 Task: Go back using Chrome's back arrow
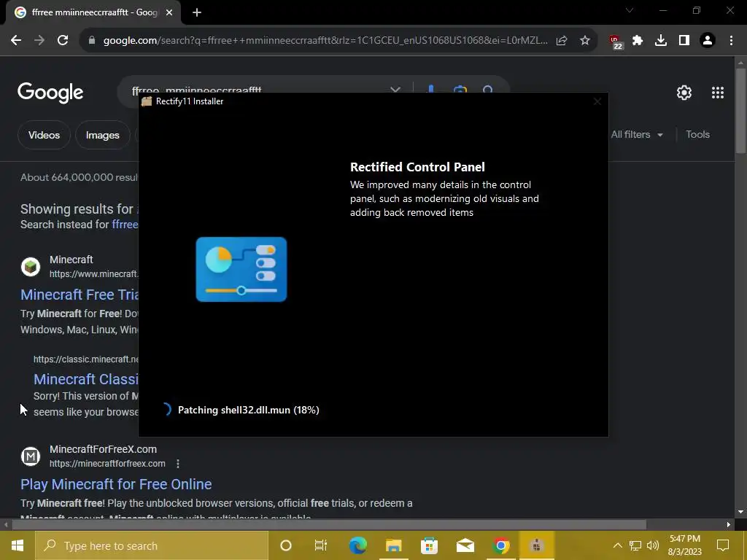[x=16, y=41]
